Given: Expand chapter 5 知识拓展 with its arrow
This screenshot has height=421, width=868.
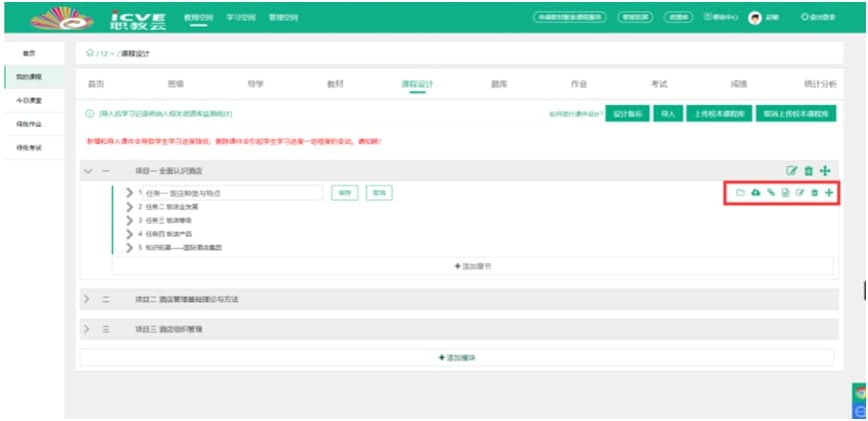Looking at the screenshot, I should point(129,248).
